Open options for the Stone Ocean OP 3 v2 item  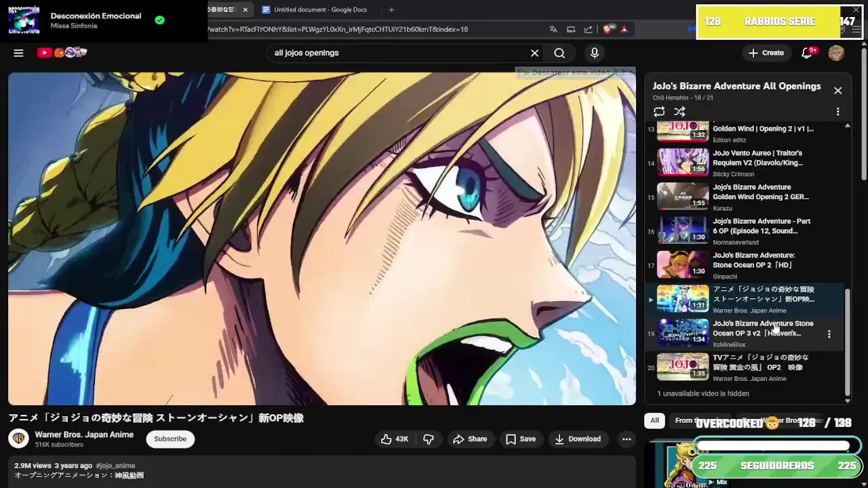[829, 333]
